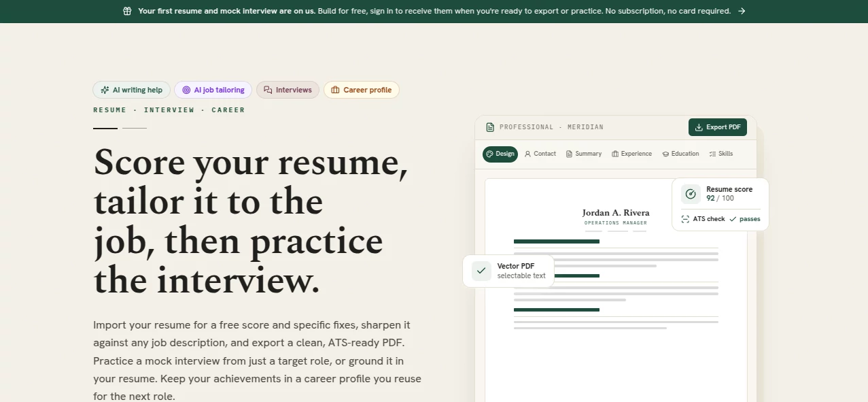Click the OPERATIONS MANAGER subtitle
Screen dimensions: 868x402
click(616, 223)
